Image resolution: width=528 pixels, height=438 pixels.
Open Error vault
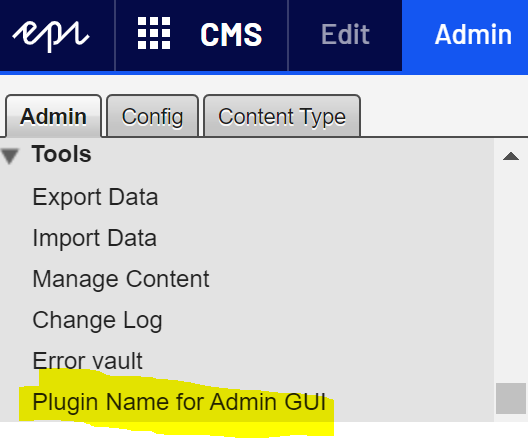coord(88,361)
